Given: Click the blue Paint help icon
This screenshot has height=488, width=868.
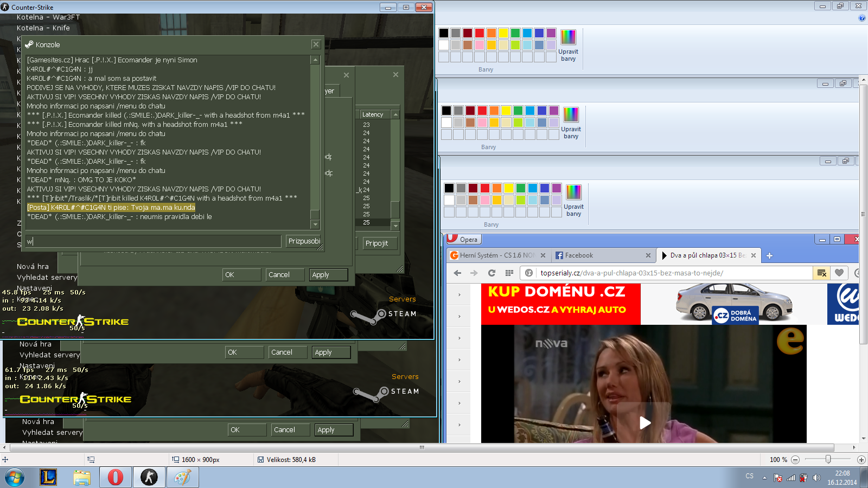Looking at the screenshot, I should point(861,18).
